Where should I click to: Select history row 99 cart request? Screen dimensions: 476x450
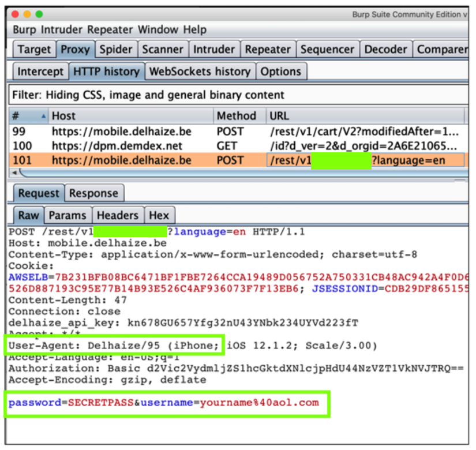(x=239, y=132)
